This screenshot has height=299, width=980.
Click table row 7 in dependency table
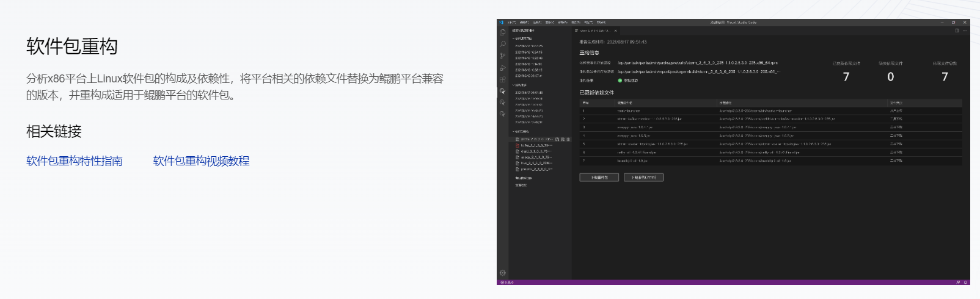(x=770, y=160)
